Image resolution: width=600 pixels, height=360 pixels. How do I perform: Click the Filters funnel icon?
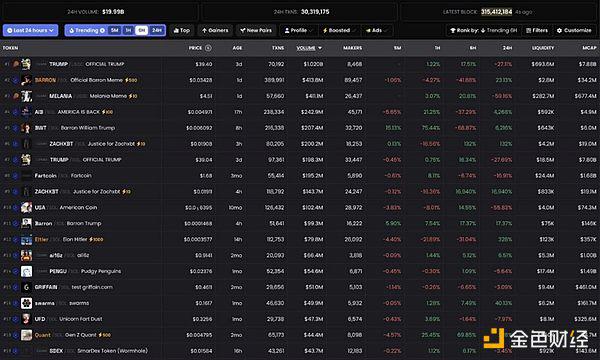pos(528,30)
